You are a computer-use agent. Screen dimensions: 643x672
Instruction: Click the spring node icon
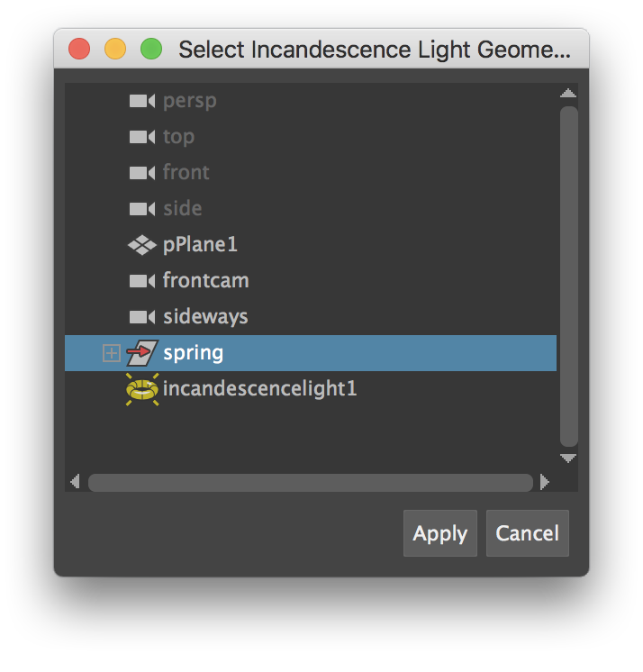pyautogui.click(x=142, y=353)
